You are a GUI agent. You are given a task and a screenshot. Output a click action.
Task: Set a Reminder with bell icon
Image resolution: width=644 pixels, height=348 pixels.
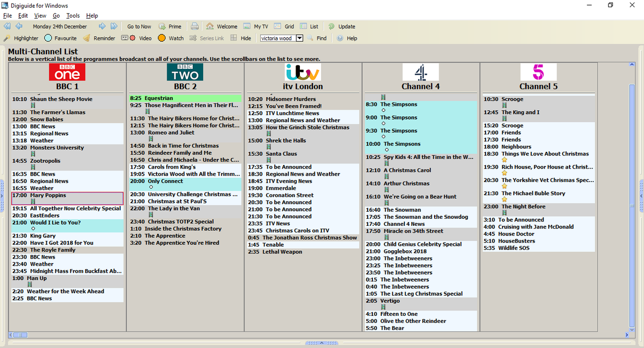pos(99,38)
